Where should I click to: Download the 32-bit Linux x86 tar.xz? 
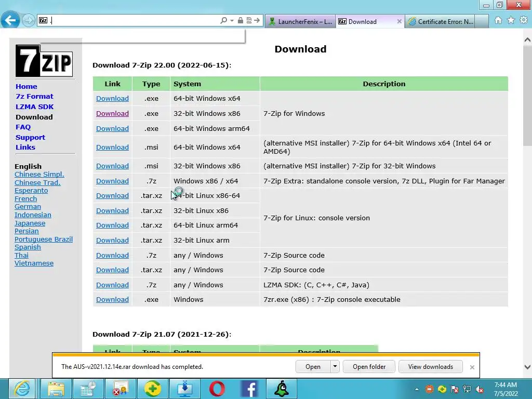pos(112,211)
